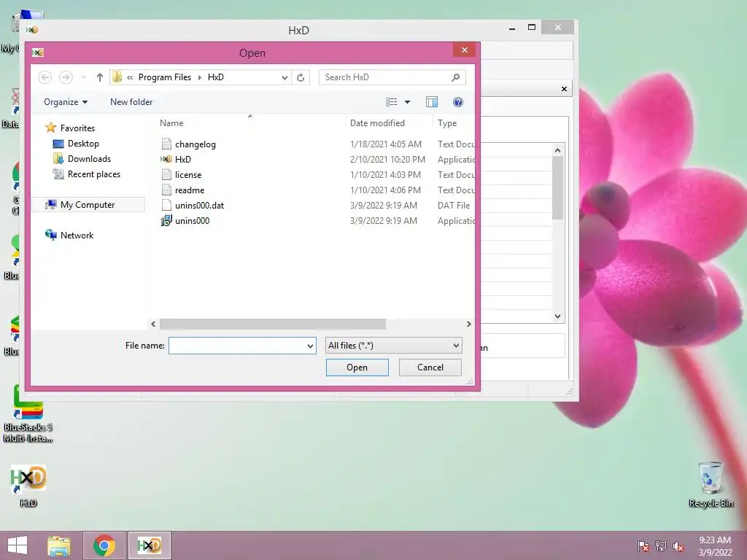Click the network tray icon
The image size is (747, 560).
(x=661, y=546)
